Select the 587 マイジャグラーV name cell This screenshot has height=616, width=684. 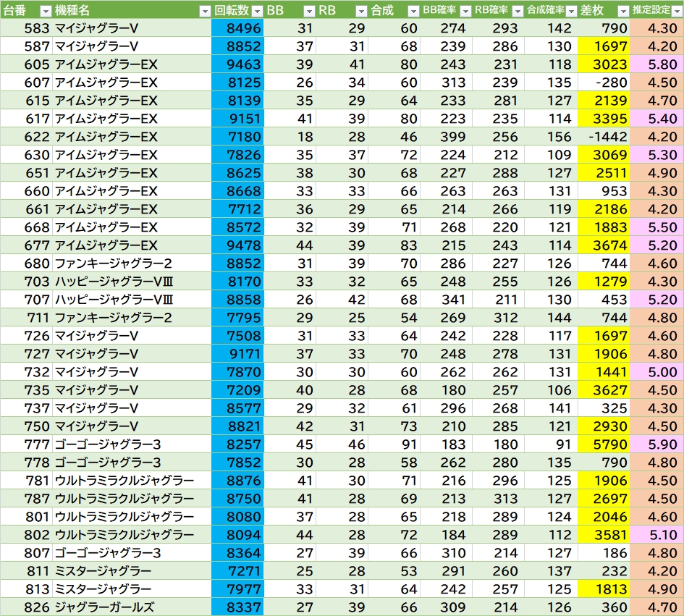132,46
